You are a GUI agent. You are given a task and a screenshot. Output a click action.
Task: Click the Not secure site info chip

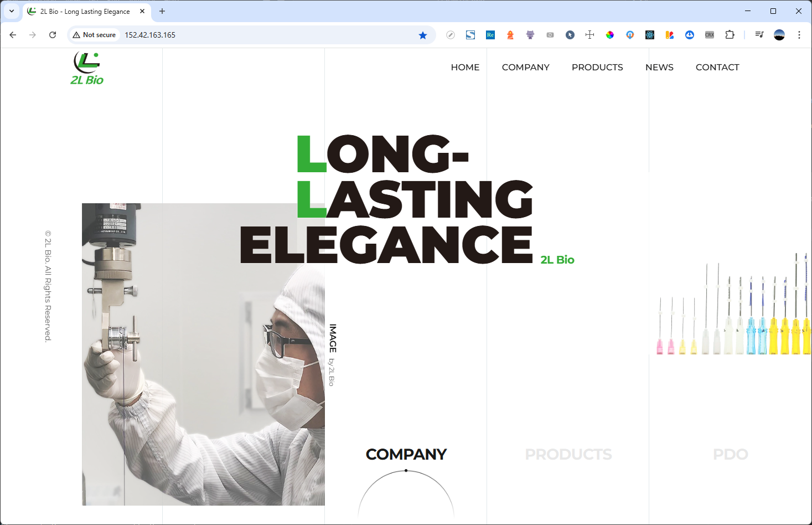pyautogui.click(x=94, y=35)
